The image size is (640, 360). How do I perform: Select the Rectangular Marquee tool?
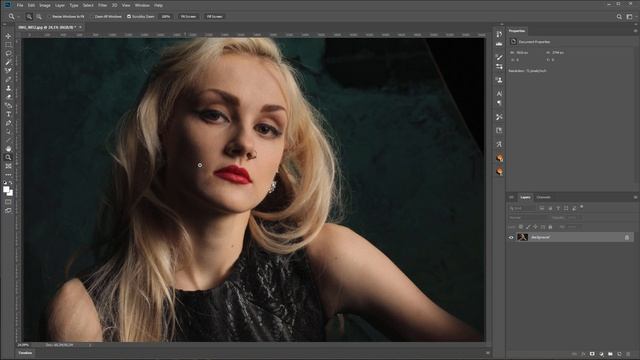coord(8,44)
